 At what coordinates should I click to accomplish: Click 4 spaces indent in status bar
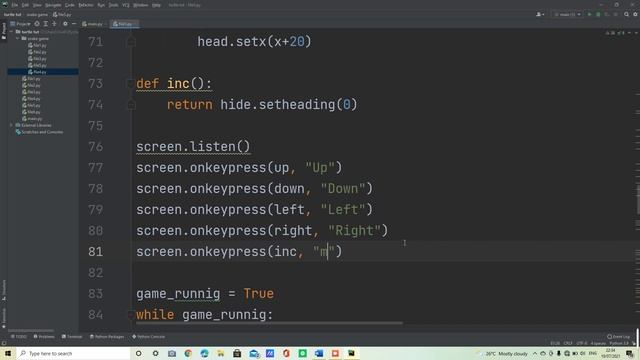tap(598, 343)
